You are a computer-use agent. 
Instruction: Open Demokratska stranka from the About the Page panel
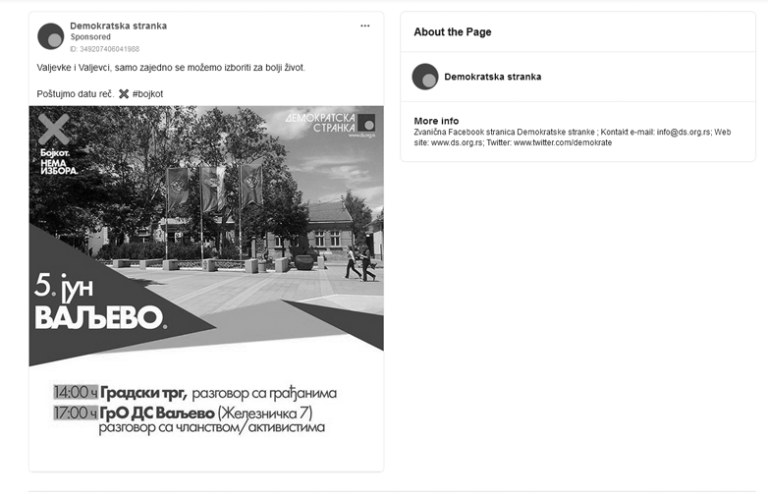492,77
